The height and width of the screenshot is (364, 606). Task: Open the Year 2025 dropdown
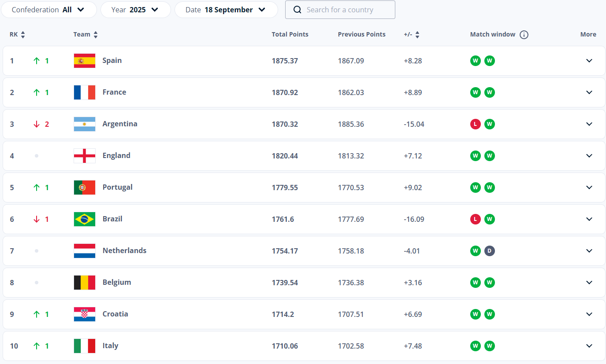point(135,10)
